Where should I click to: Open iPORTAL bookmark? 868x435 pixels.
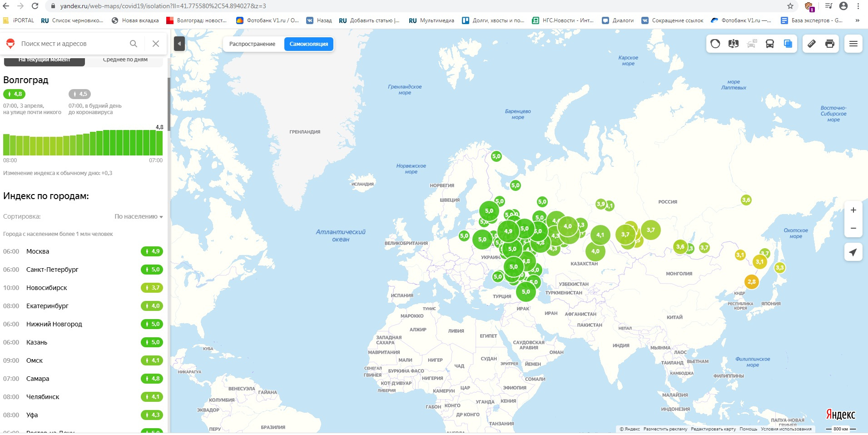19,20
